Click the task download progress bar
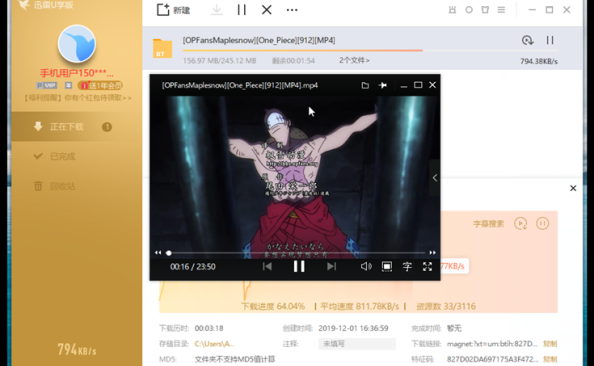This screenshot has width=594, height=366. [370, 50]
